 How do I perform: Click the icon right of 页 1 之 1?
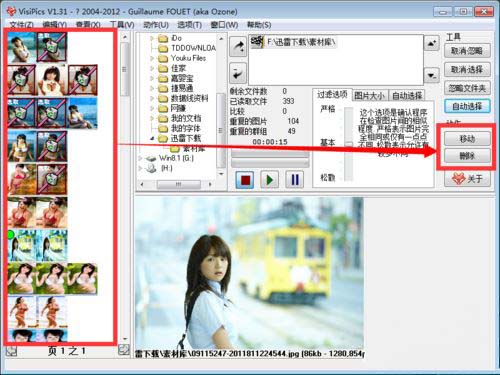[124, 350]
